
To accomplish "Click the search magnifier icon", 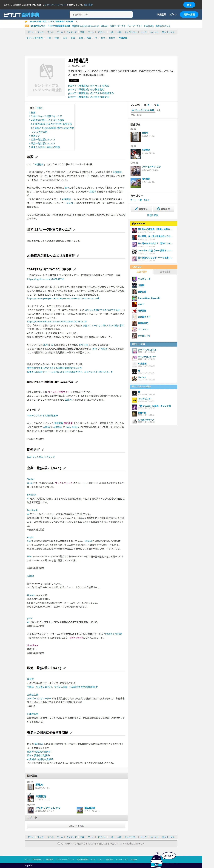I will tap(73, 15).
